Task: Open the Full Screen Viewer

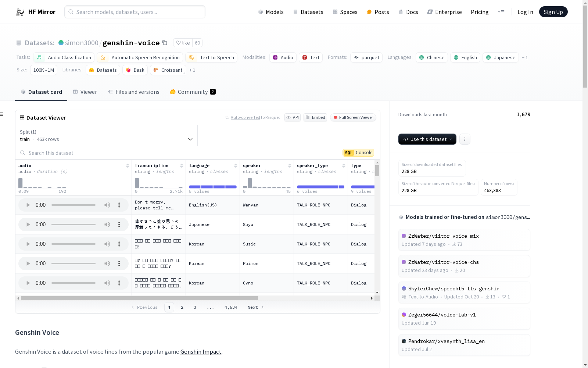Action: coord(353,117)
